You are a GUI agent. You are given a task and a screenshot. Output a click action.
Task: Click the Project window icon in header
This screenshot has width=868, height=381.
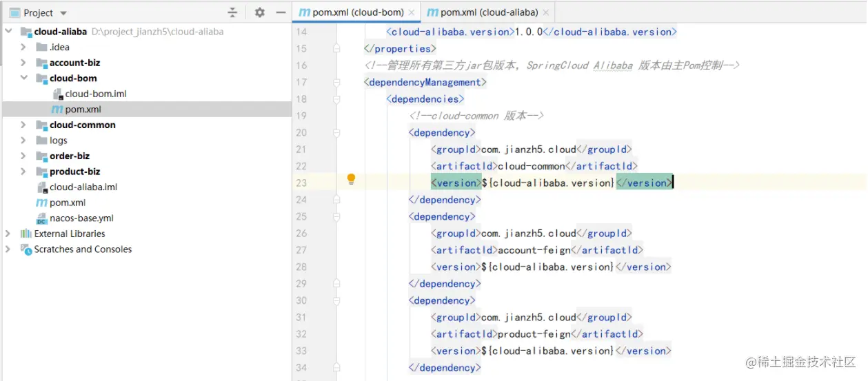coord(14,13)
